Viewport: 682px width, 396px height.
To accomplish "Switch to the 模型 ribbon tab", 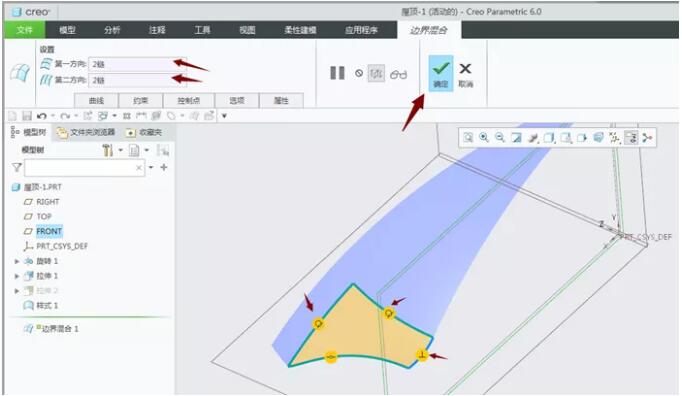I will point(67,30).
